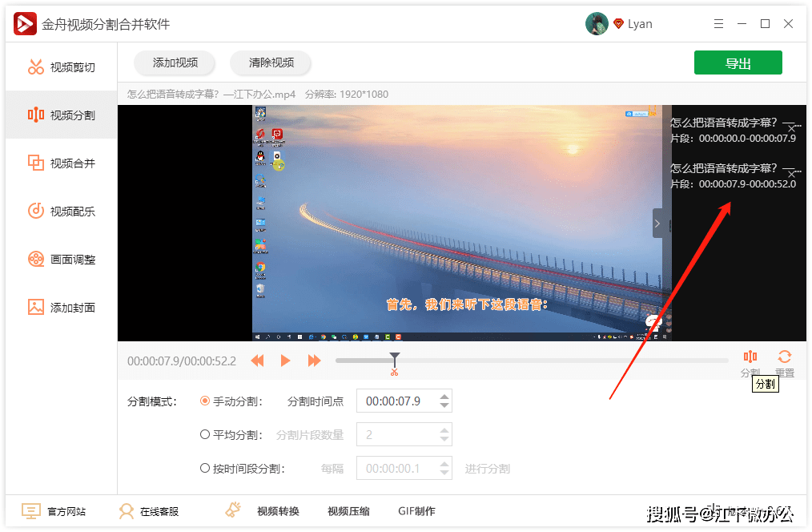Viewport: 812px width, 532px height.
Task: Open the 视频剪切 video trim section
Action: [x=61, y=67]
